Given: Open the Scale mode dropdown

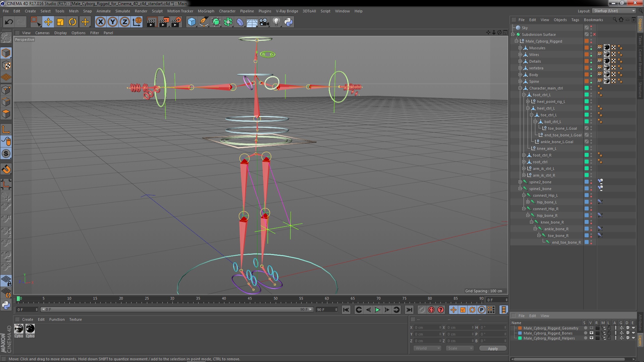Looking at the screenshot, I should tap(460, 348).
